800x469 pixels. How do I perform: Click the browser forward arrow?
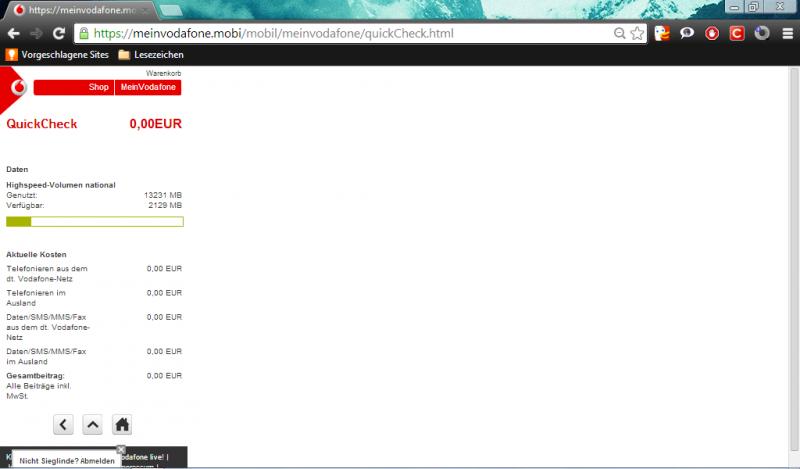pos(36,34)
